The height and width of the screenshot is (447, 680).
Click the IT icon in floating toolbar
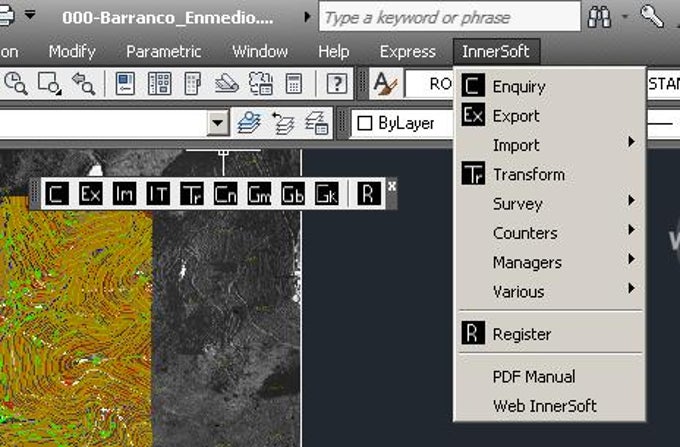click(x=158, y=194)
